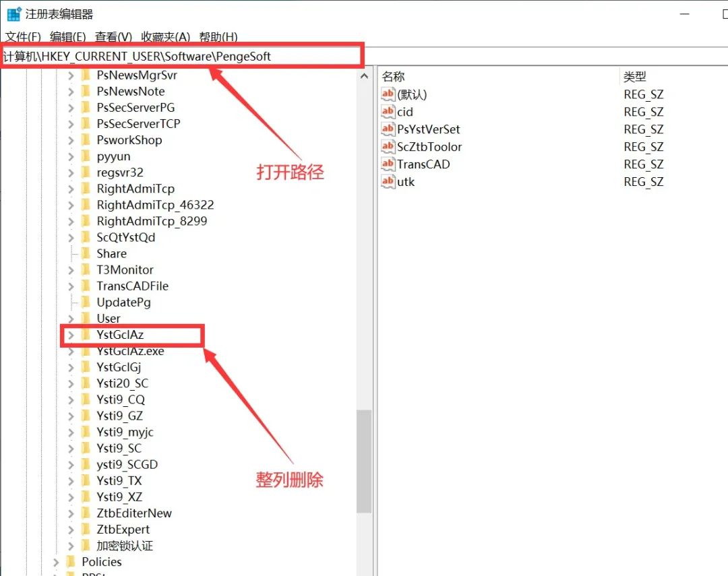Image resolution: width=728 pixels, height=576 pixels.
Task: Select the folder icon of YstGclAz key
Action: (86, 335)
